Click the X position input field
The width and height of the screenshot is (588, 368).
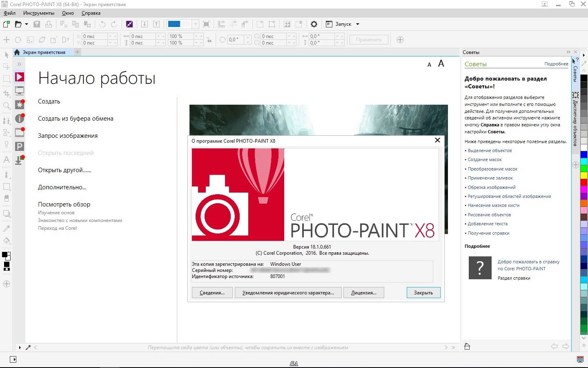tap(95, 36)
